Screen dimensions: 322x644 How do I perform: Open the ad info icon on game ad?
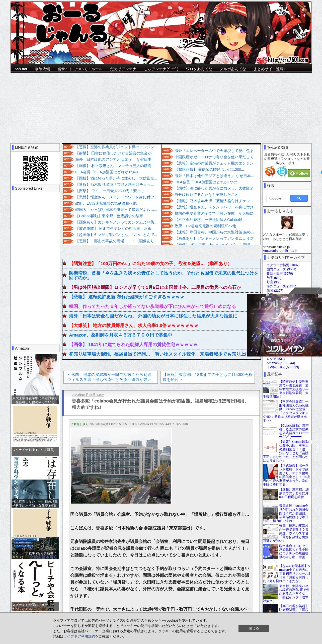point(320,296)
